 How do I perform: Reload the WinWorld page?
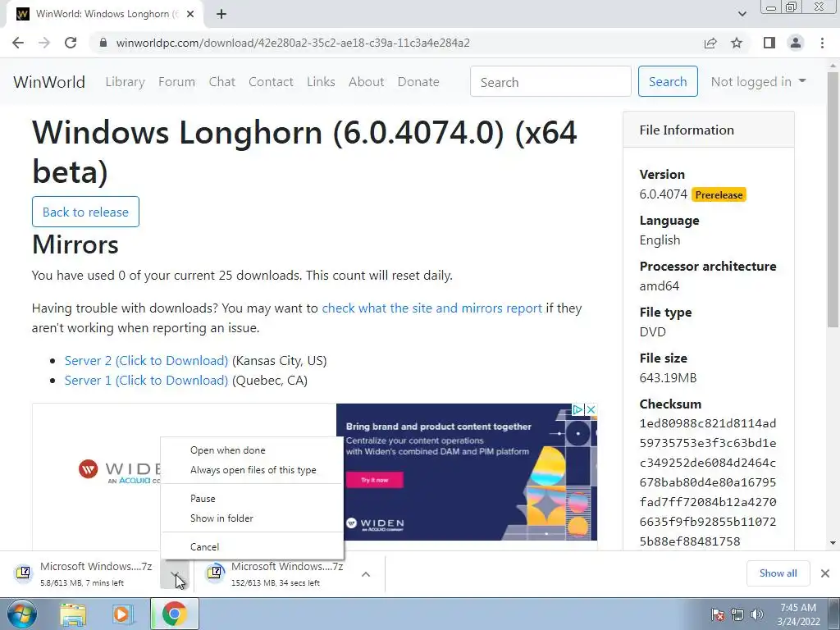tap(71, 43)
